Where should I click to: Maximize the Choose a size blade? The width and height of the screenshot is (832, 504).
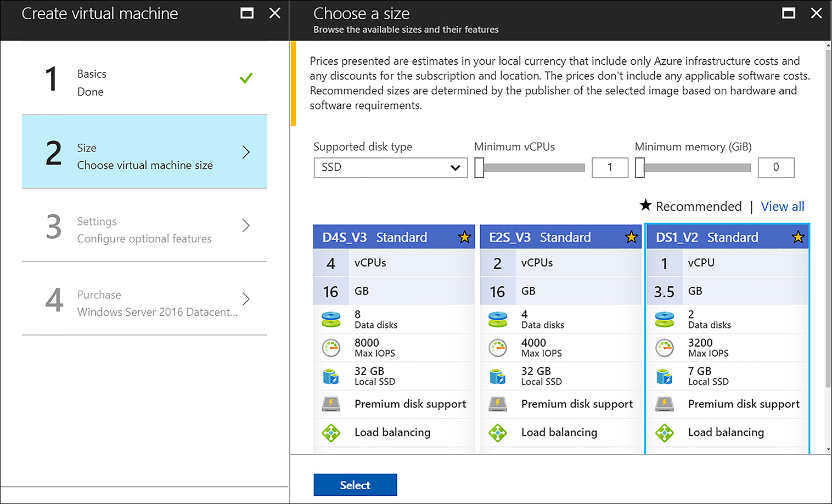(789, 13)
